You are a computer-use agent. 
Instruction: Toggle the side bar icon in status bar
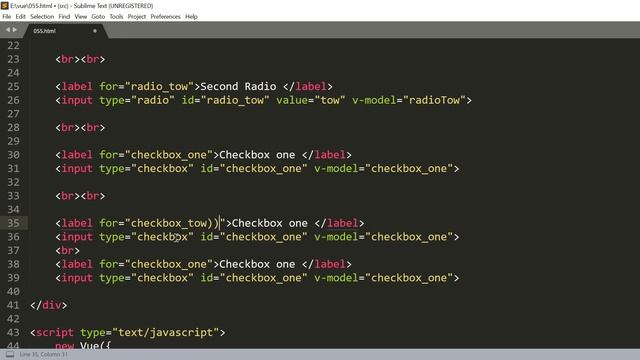[10, 354]
